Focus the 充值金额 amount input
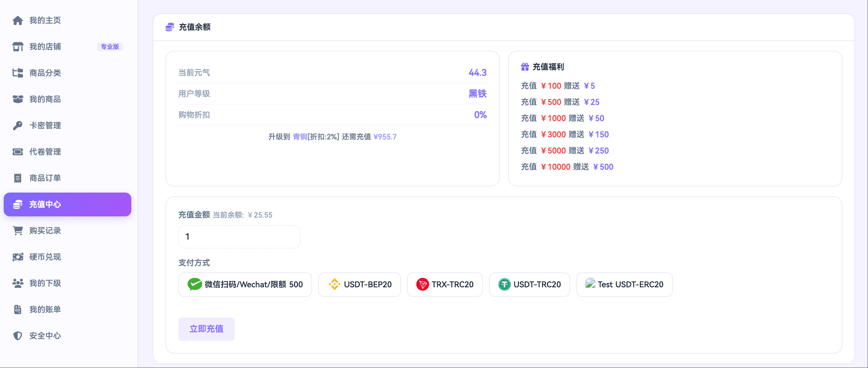 [x=239, y=237]
